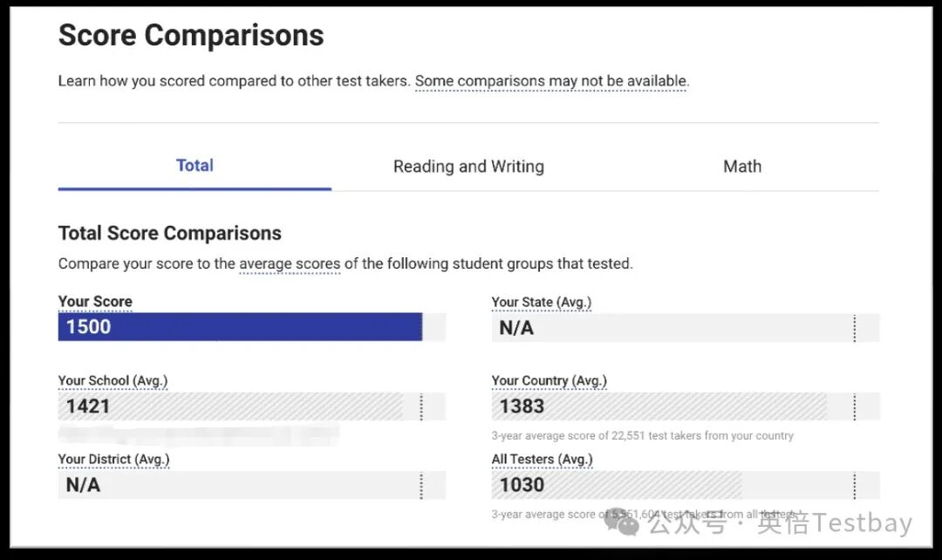Click the "Your State (Avg.)" label
Viewport: 942px width, 560px height.
[541, 302]
